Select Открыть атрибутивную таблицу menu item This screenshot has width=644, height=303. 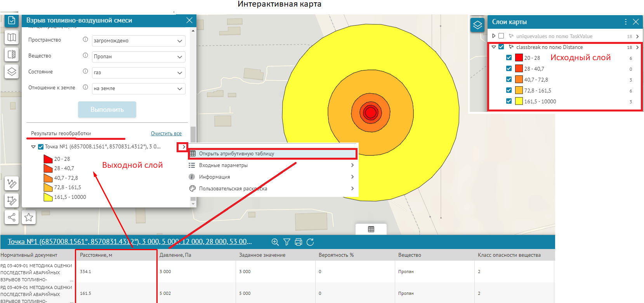click(x=272, y=154)
